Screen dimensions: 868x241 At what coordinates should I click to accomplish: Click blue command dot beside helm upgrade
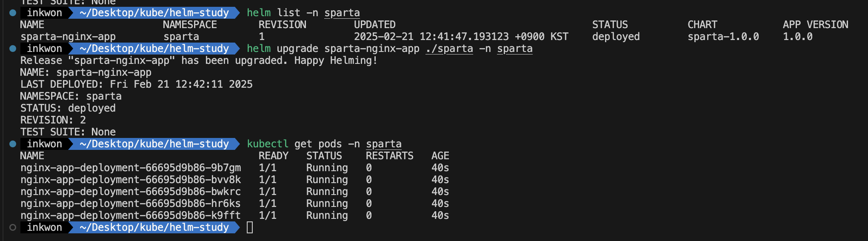13,49
